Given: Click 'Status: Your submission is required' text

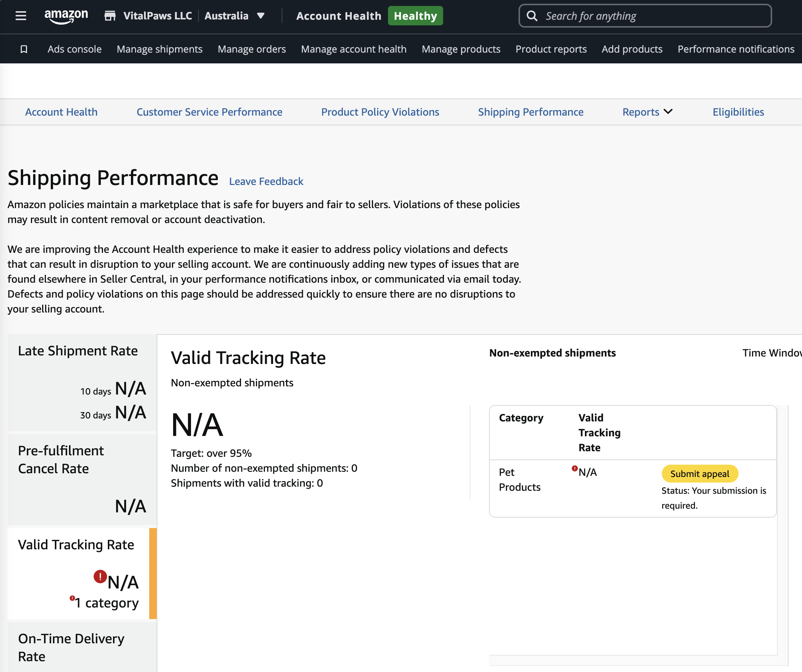Looking at the screenshot, I should pos(713,498).
